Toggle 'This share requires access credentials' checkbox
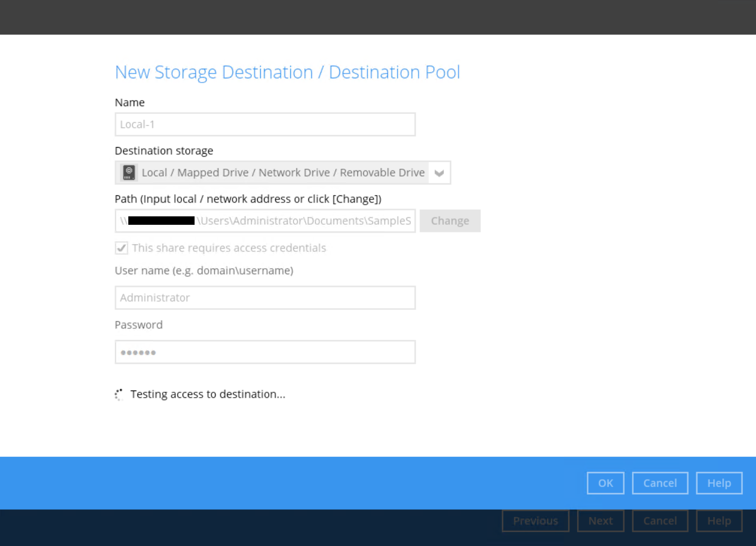Image resolution: width=756 pixels, height=546 pixels. point(122,248)
